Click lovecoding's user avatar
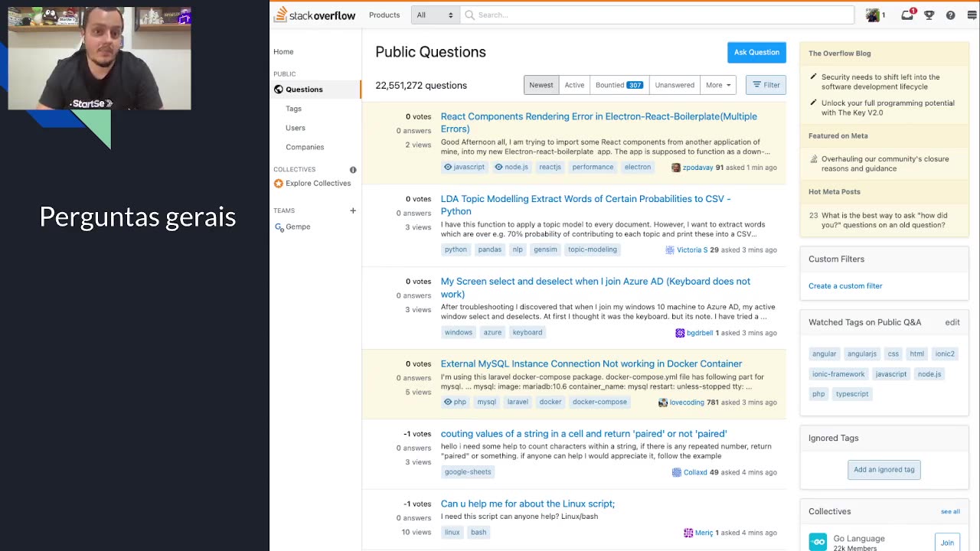The image size is (980, 551). [x=663, y=403]
